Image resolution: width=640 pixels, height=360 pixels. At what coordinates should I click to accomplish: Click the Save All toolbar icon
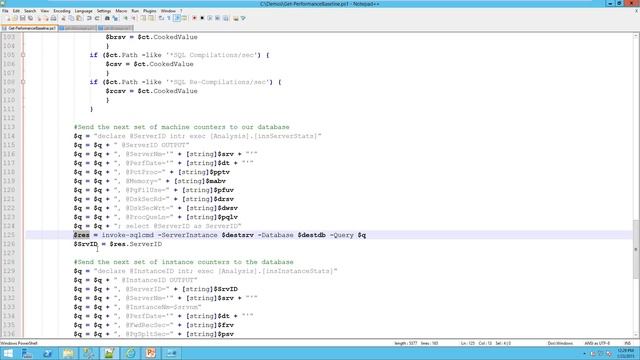[x=31, y=18]
